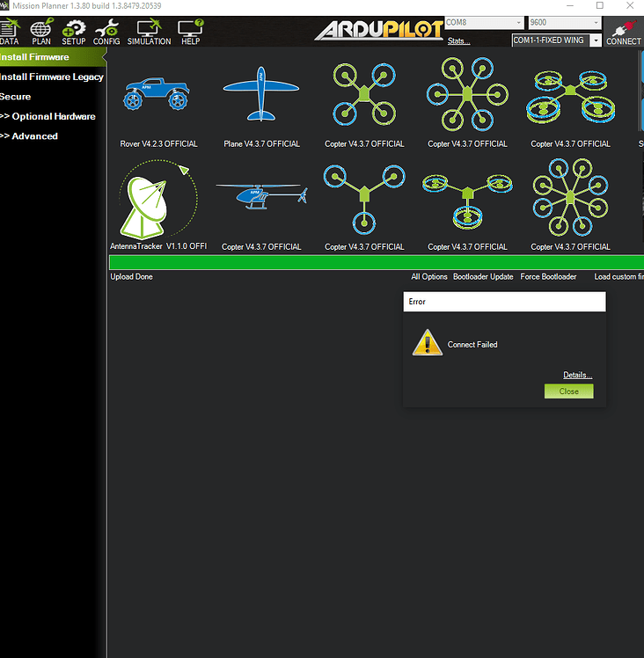This screenshot has height=658, width=644.
Task: Open the CONFIG toolbar section
Action: point(106,33)
